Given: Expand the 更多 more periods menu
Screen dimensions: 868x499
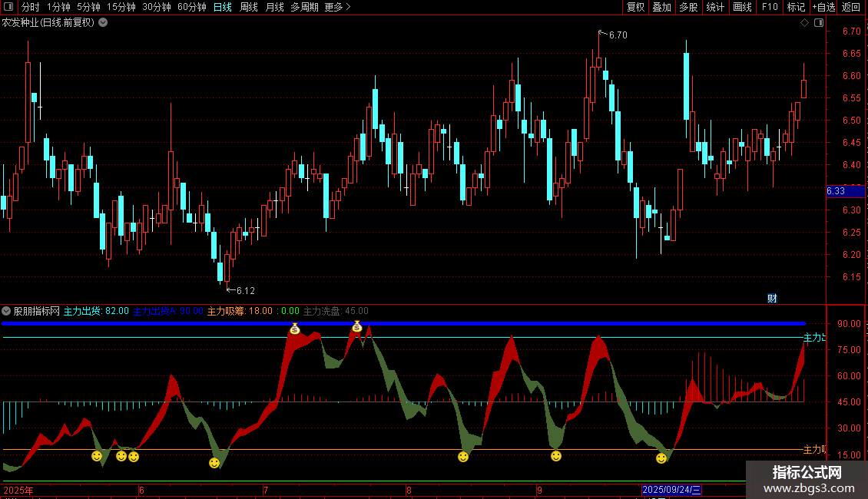Looking at the screenshot, I should [x=338, y=7].
